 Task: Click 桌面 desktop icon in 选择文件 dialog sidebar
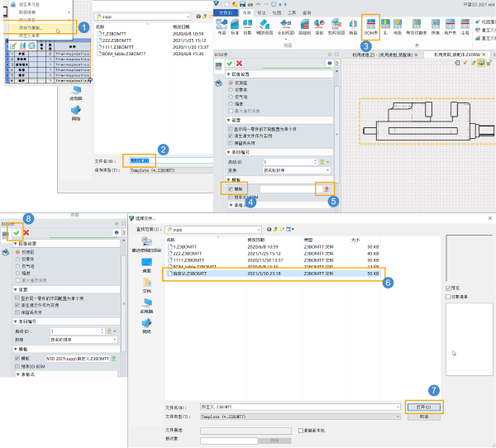click(146, 265)
